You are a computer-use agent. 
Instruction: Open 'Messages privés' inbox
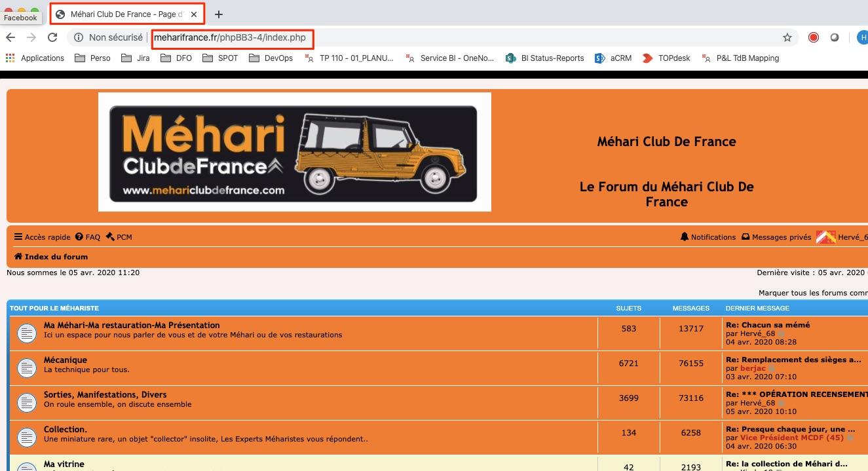tap(776, 237)
